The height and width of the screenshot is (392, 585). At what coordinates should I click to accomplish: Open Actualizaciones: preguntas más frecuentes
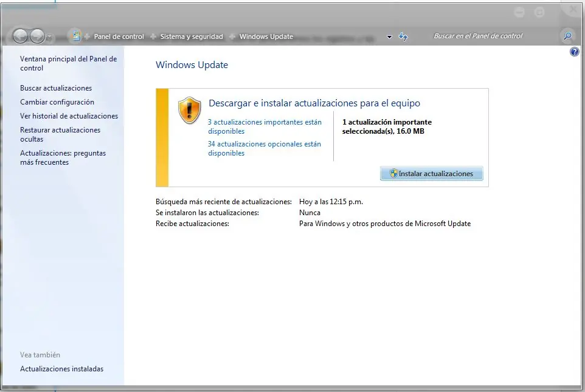pyautogui.click(x=63, y=157)
